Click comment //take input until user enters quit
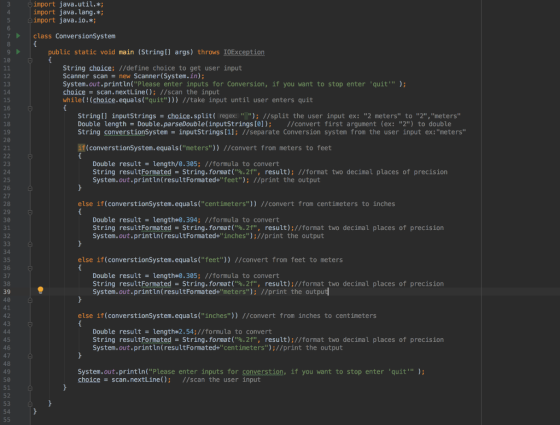 point(248,100)
